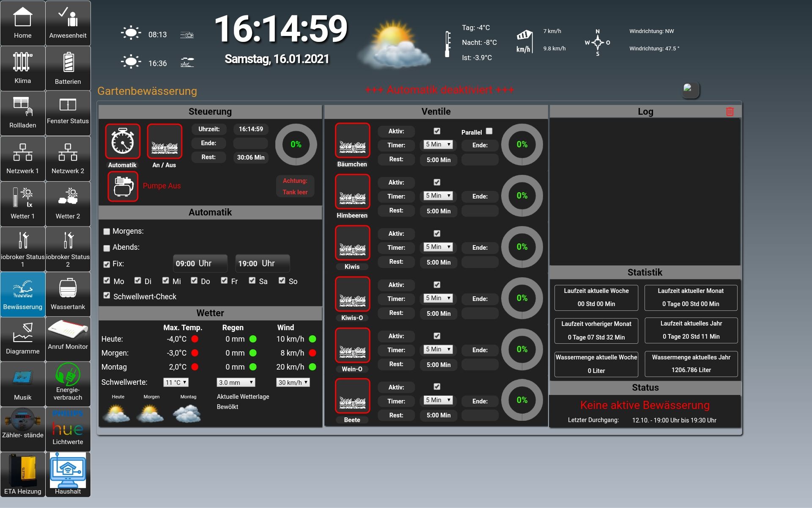Open the Bäumchen timer dropdown
Image resolution: width=812 pixels, height=508 pixels.
pos(438,145)
